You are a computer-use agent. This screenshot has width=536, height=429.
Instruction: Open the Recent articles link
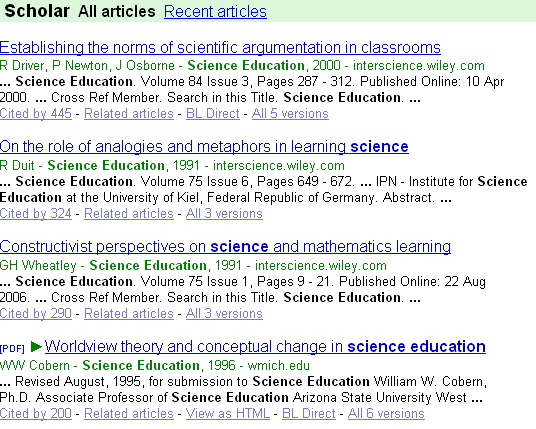click(215, 12)
